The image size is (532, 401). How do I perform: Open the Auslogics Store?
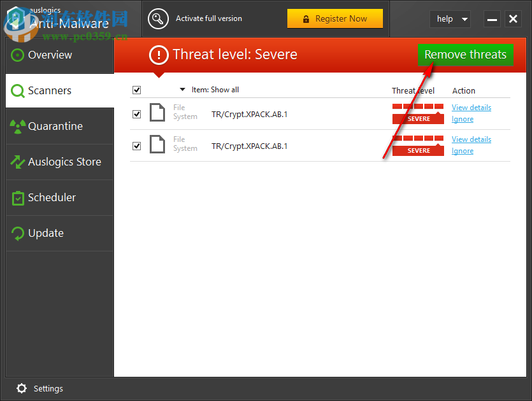click(59, 162)
